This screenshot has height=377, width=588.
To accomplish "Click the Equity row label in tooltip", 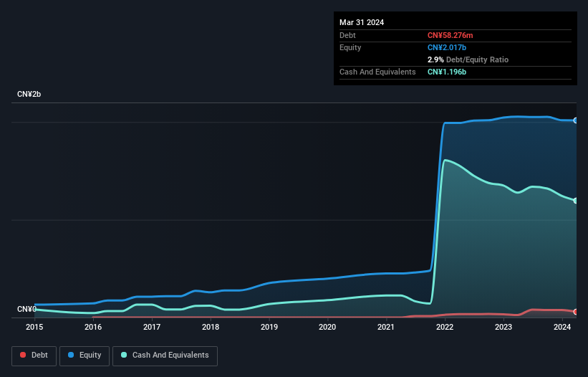I will (x=350, y=47).
